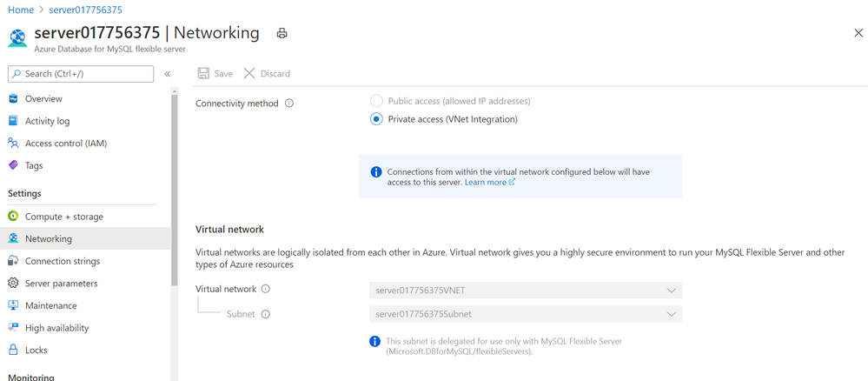The image size is (868, 381).
Task: Click the purple Tags icon
Action: pyautogui.click(x=13, y=165)
